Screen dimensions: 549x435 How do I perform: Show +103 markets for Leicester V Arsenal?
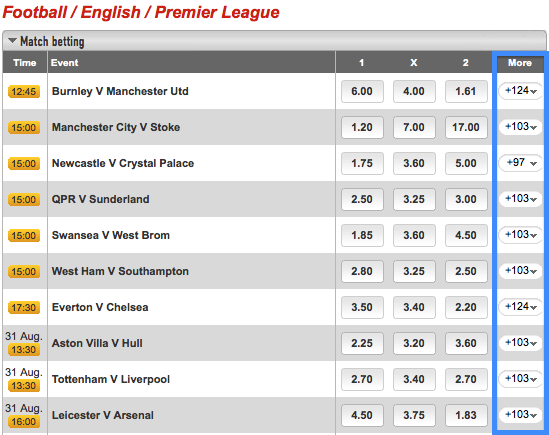(x=520, y=415)
